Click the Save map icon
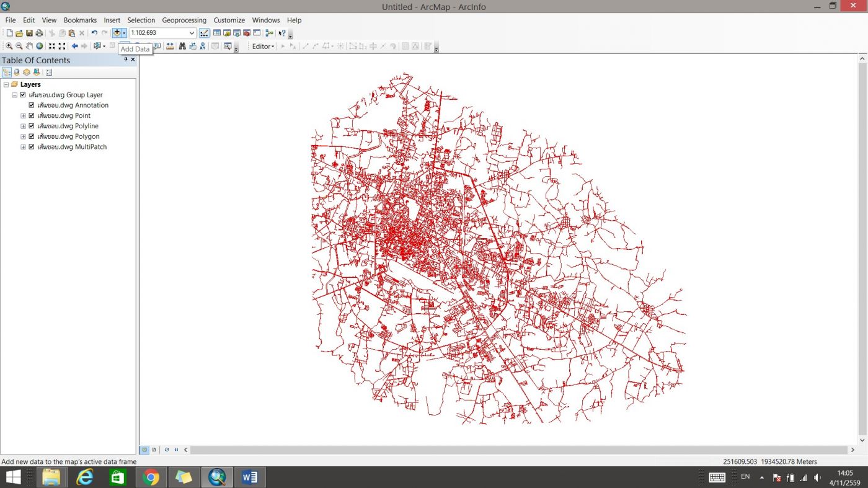 pyautogui.click(x=29, y=33)
